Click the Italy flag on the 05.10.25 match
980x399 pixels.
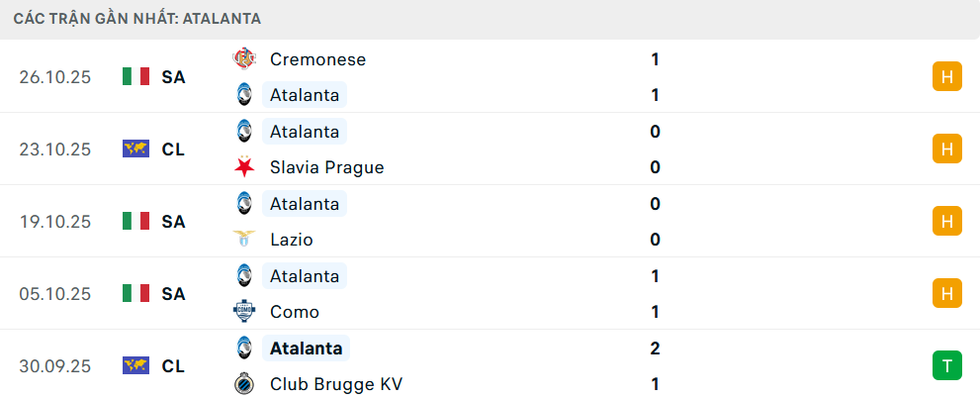pyautogui.click(x=135, y=293)
